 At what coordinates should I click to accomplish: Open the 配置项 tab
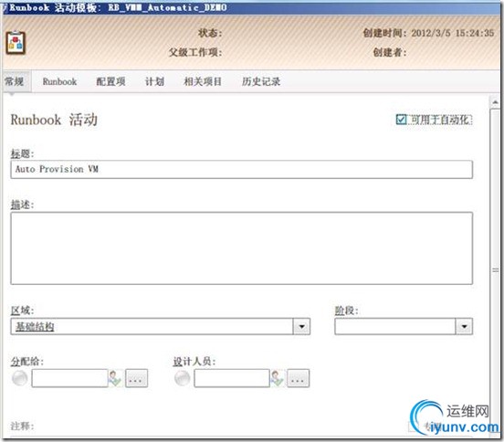coord(110,81)
